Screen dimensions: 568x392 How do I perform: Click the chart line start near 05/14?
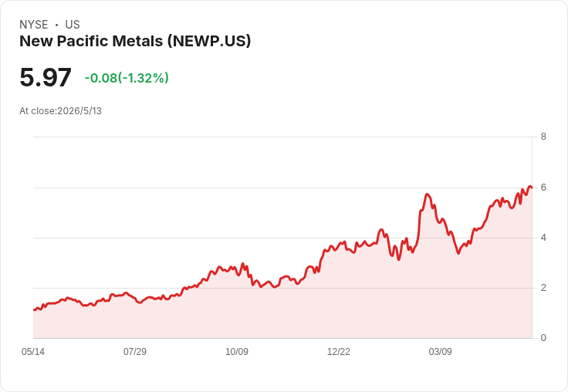tap(34, 309)
